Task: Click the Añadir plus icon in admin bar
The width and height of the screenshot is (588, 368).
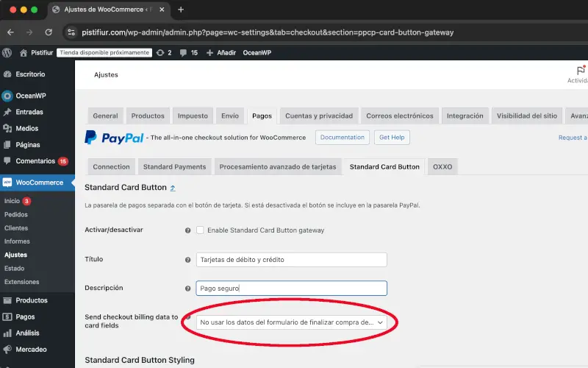Action: pyautogui.click(x=209, y=52)
